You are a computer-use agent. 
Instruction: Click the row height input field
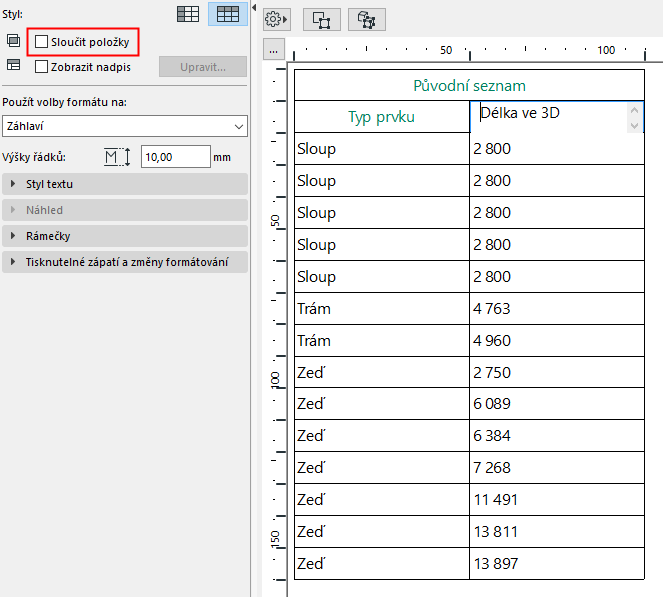point(175,157)
